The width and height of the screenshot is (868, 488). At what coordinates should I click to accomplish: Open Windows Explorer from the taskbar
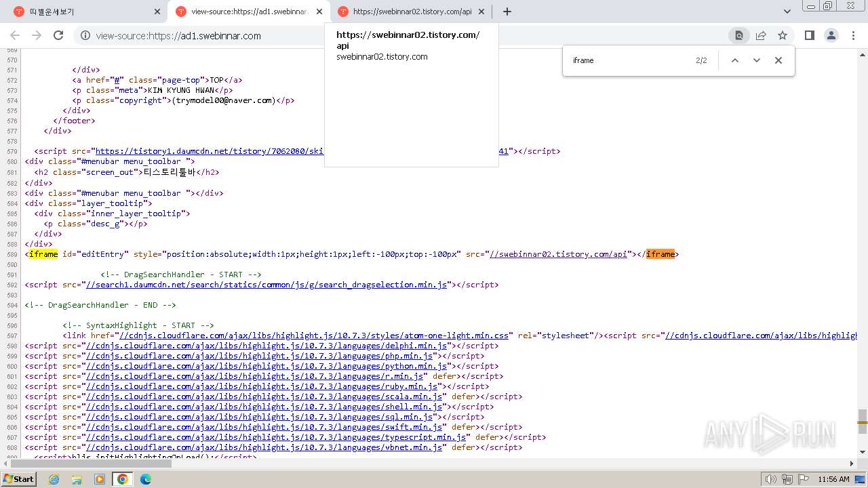[x=77, y=479]
